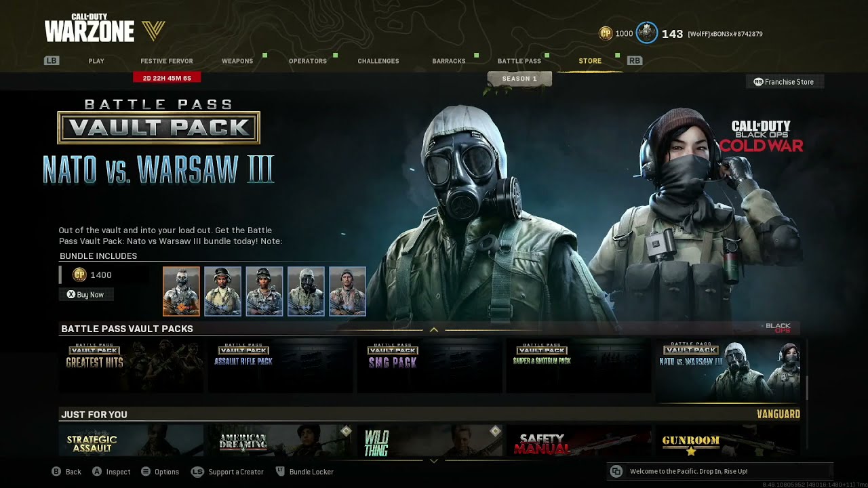Switch to the Play tab
868x488 pixels.
(x=96, y=61)
